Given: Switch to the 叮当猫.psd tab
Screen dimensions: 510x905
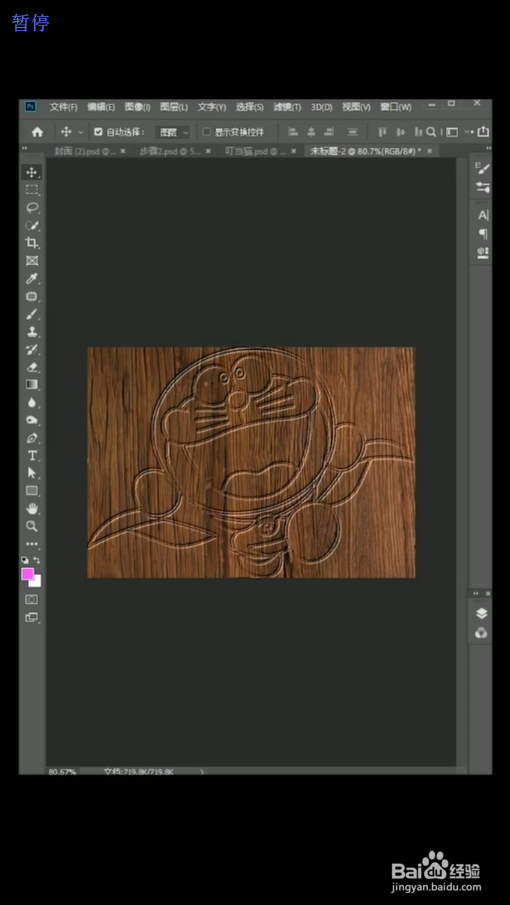Looking at the screenshot, I should tap(256, 151).
